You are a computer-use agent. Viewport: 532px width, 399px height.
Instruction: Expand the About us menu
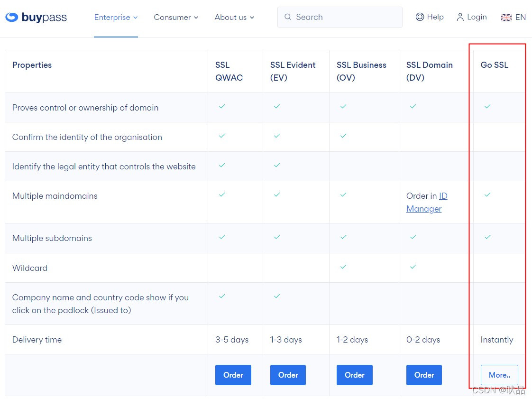(234, 18)
